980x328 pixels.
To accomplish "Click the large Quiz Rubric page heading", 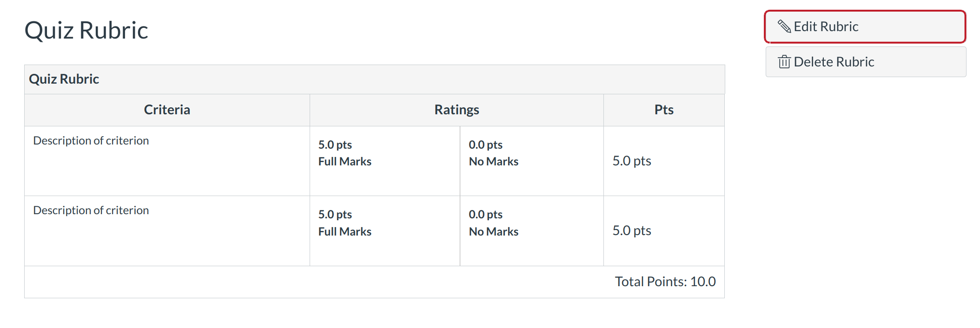I will coord(86,31).
